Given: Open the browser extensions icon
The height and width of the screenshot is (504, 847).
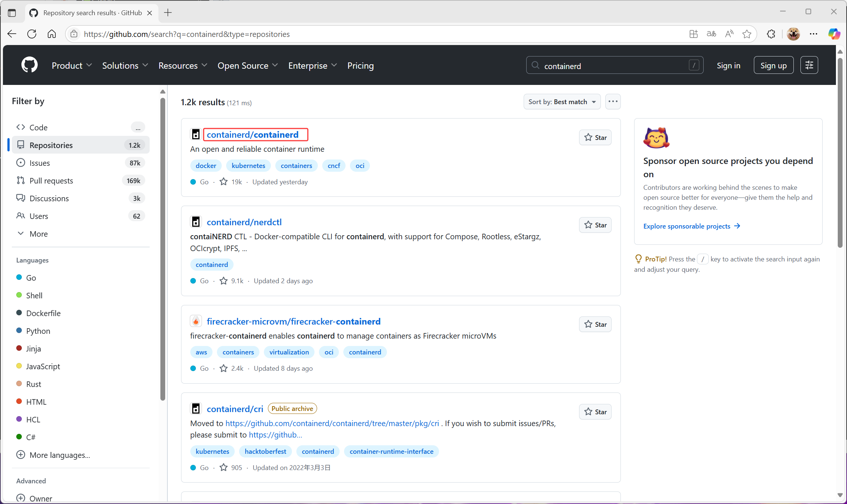Looking at the screenshot, I should click(x=771, y=34).
